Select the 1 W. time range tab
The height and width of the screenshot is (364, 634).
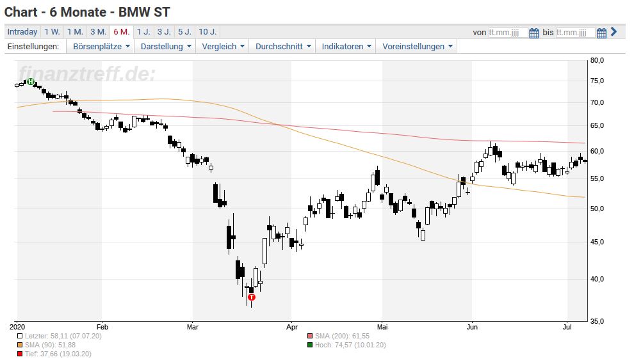52,32
